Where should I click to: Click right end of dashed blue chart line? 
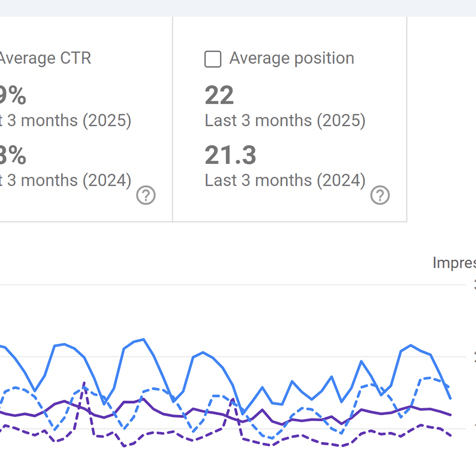click(x=448, y=387)
